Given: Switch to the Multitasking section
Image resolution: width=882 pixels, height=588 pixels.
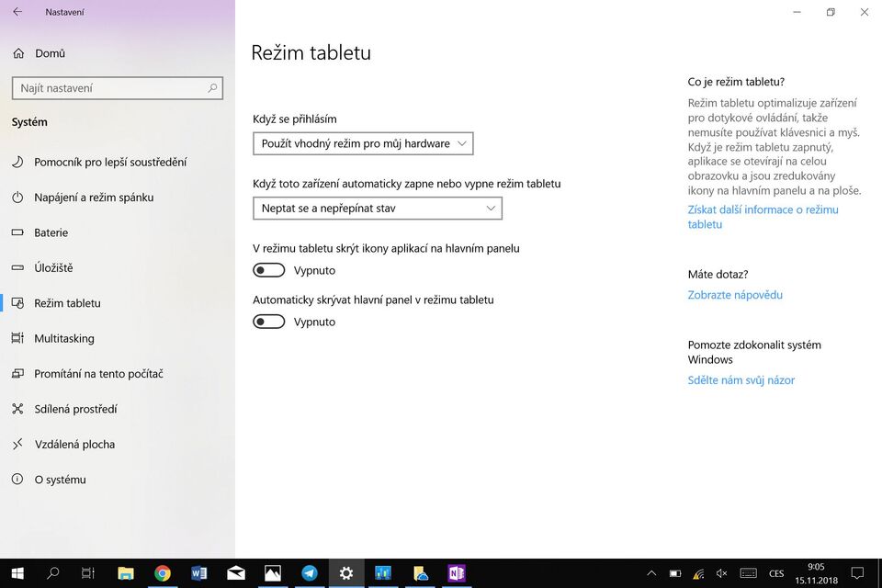Looking at the screenshot, I should (x=65, y=338).
